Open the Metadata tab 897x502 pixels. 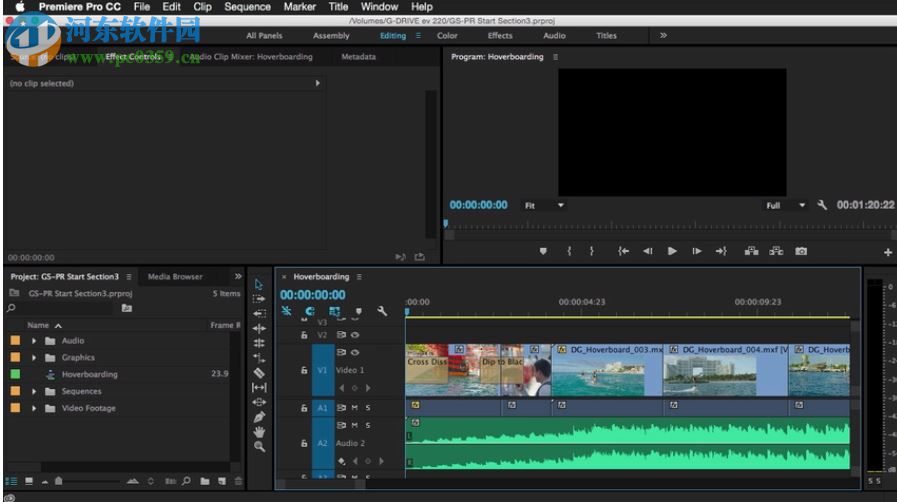tap(359, 57)
